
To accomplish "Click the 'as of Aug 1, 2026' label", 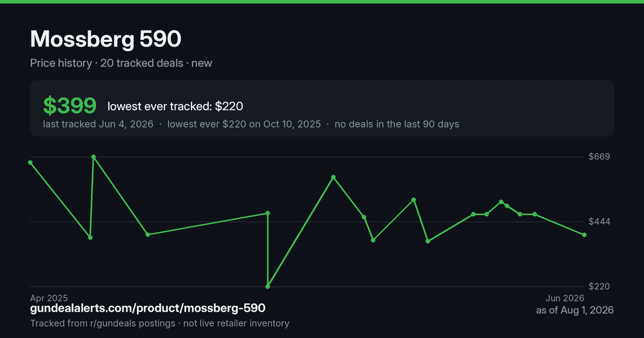I will [x=575, y=310].
